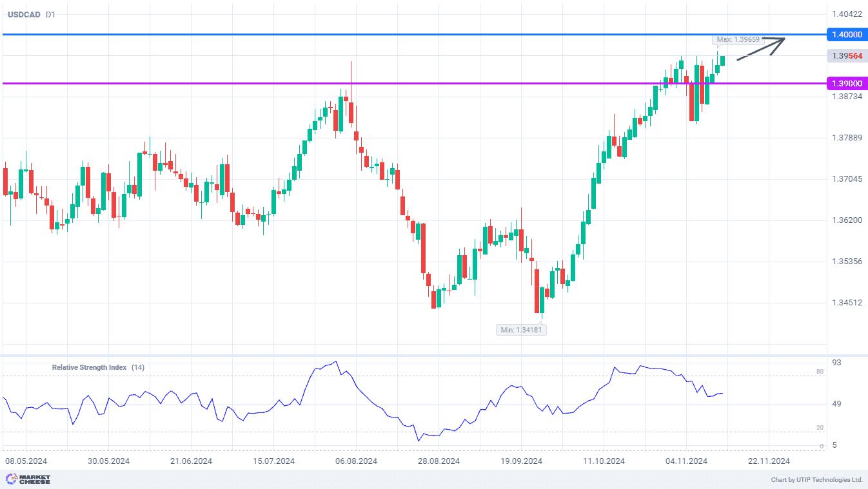Click the RSI period (14) value
868x489 pixels.
[138, 367]
